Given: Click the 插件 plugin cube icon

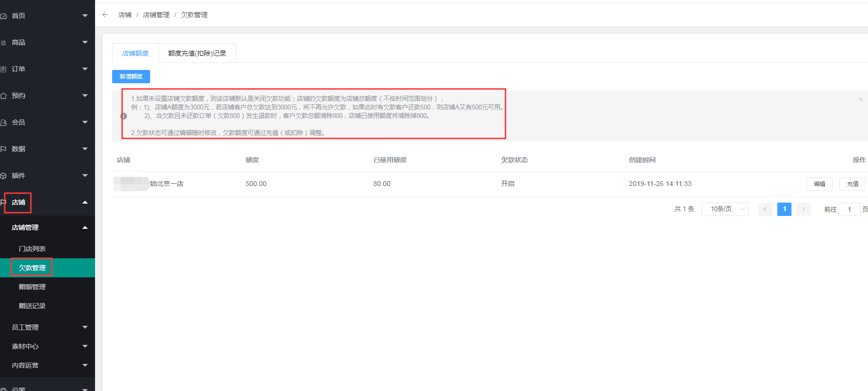Looking at the screenshot, I should [3, 176].
